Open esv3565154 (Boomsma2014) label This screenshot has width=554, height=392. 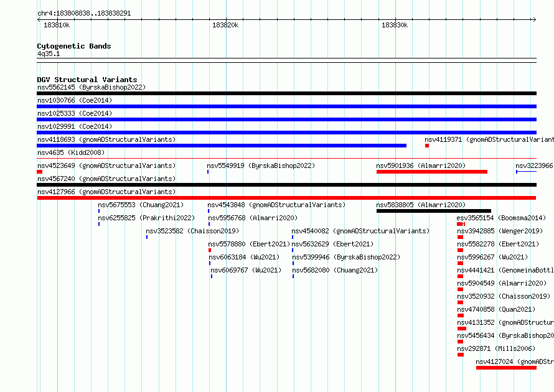[x=501, y=218]
